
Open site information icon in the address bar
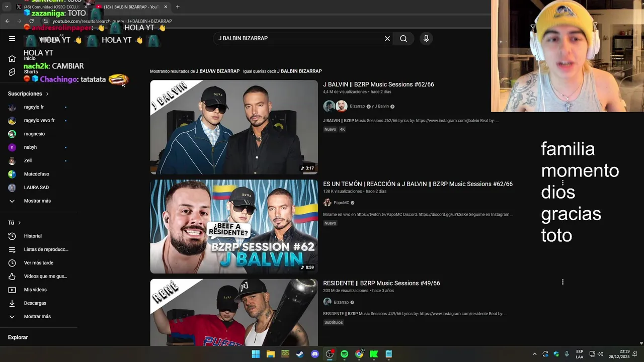(x=46, y=21)
